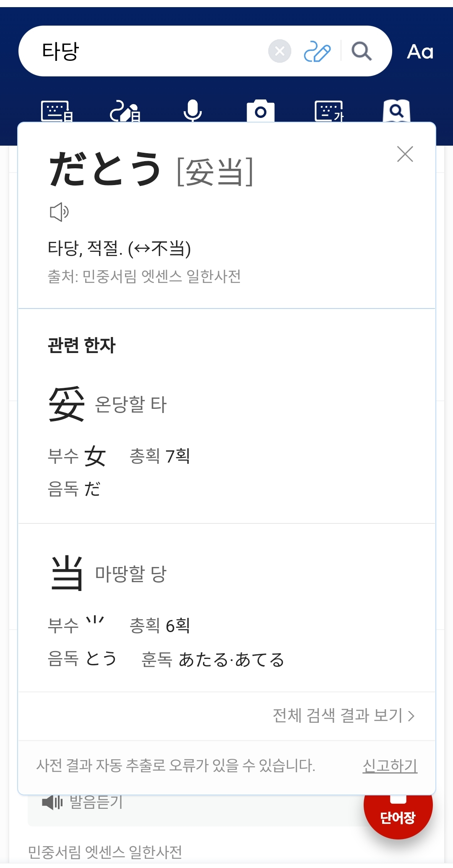The height and width of the screenshot is (868, 453).
Task: Open the dictionary book search icon
Action: tap(396, 111)
